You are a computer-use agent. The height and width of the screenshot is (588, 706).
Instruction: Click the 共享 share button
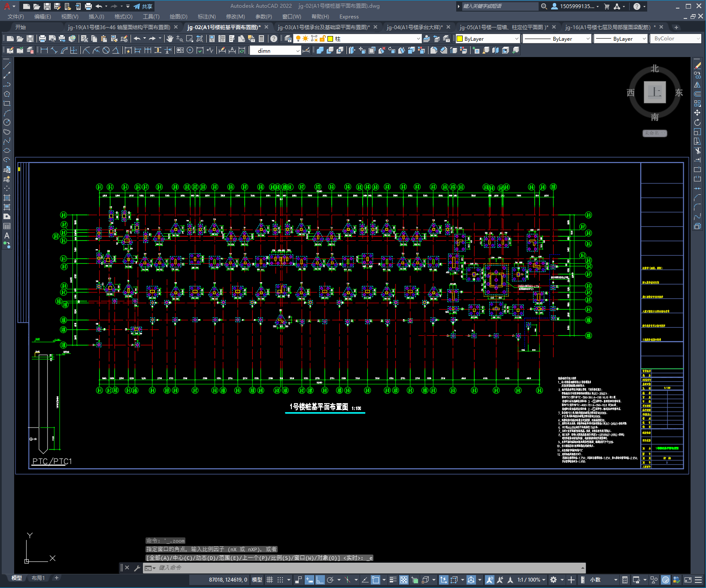[143, 6]
